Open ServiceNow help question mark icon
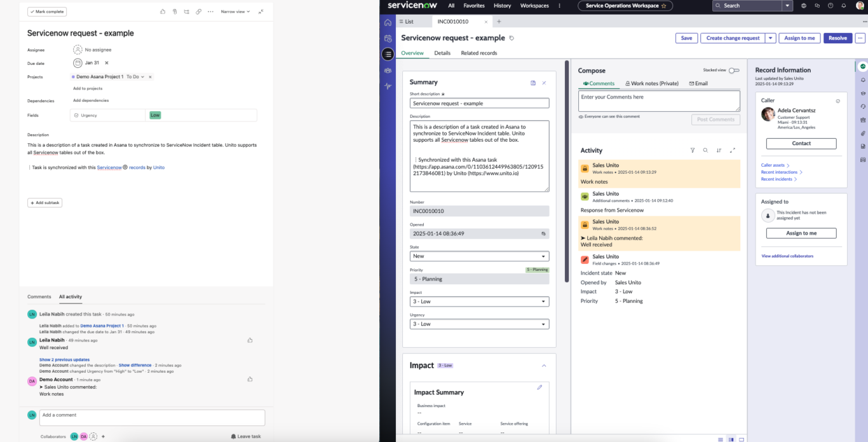The width and height of the screenshot is (868, 442). tap(831, 6)
